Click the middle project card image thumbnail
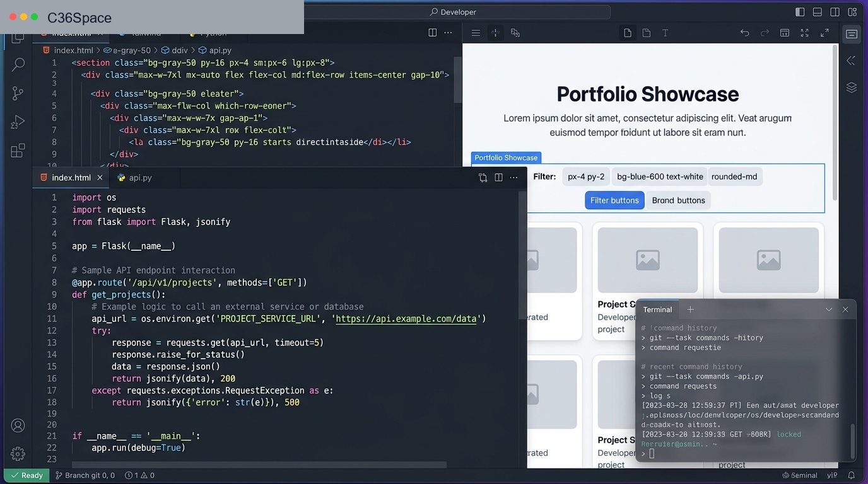Screen dimensions: 868x484 pos(647,260)
